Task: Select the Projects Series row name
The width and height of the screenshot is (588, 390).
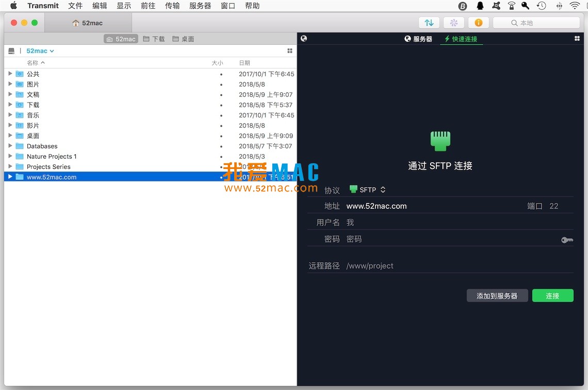Action: (x=48, y=167)
